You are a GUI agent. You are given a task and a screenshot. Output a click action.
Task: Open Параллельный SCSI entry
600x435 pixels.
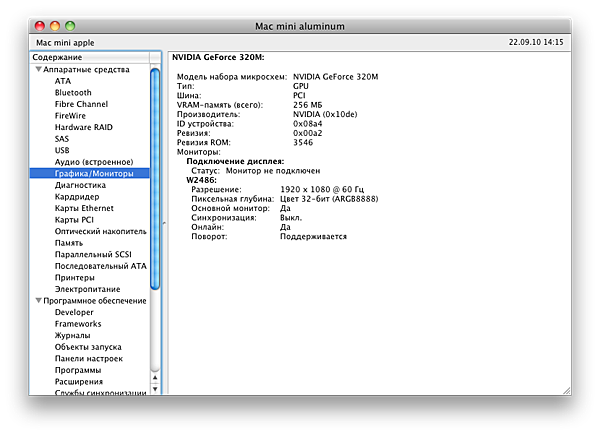click(x=93, y=254)
